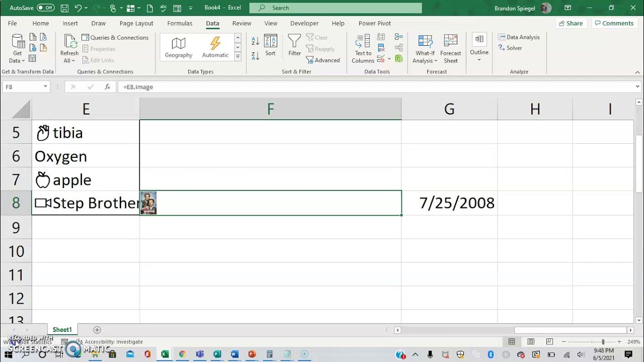Viewport: 644px width, 362px height.
Task: Click the New blank document icon
Action: click(150, 8)
